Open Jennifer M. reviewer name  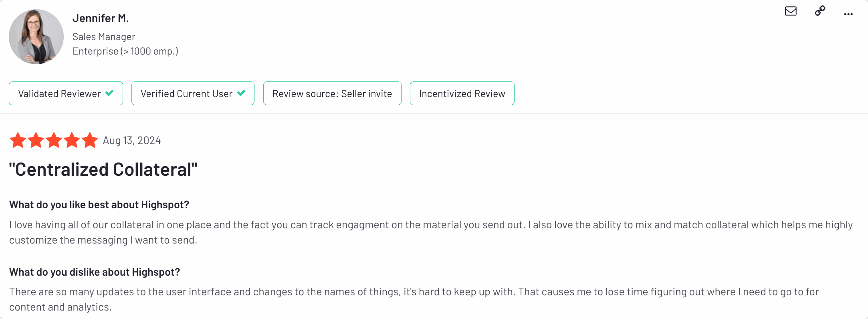pos(101,18)
